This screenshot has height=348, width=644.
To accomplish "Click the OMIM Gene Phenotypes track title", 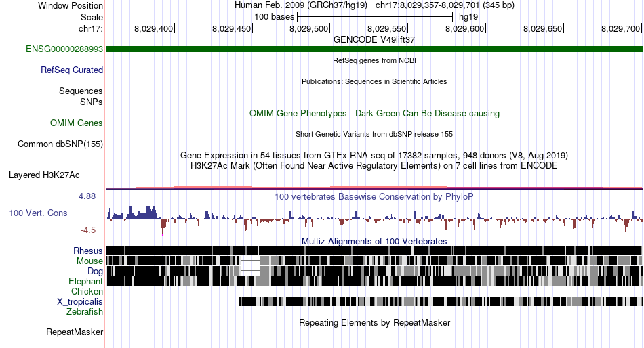I will coord(374,113).
